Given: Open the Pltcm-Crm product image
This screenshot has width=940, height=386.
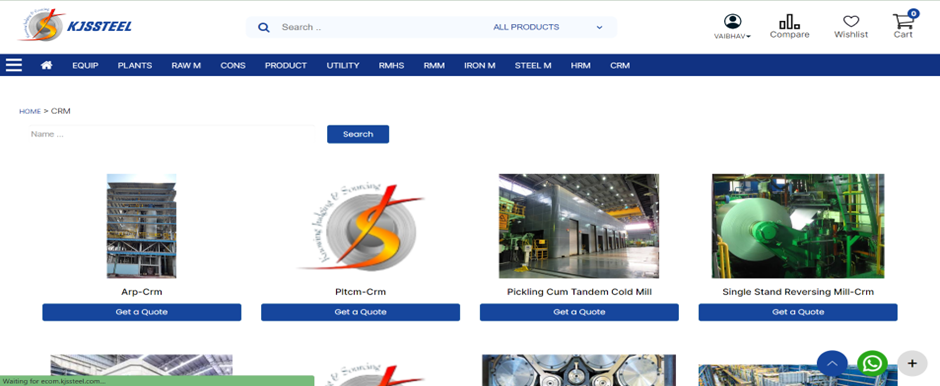Looking at the screenshot, I should (360, 226).
